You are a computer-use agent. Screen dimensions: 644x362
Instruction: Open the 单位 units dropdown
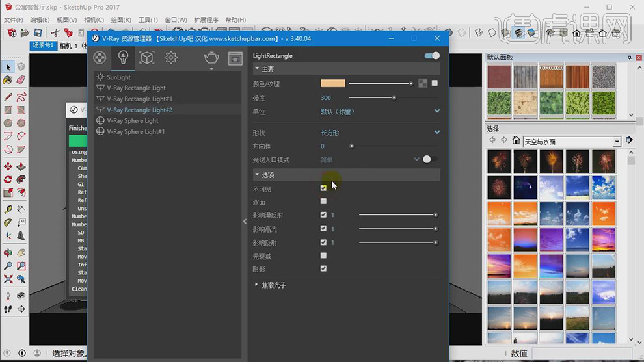[x=380, y=111]
